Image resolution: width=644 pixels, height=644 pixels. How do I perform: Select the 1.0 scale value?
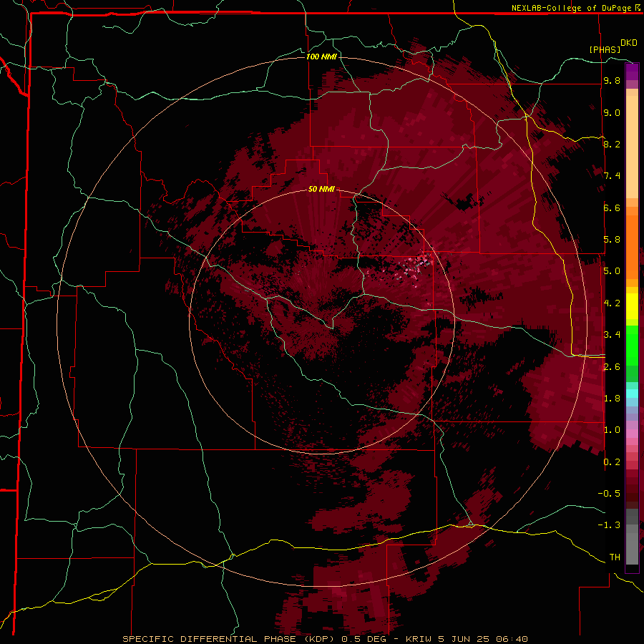point(612,430)
